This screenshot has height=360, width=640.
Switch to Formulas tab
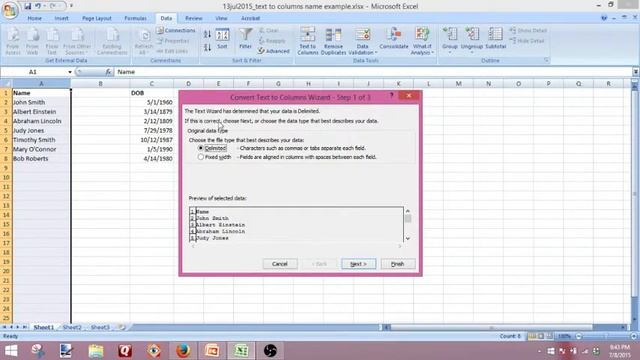[x=136, y=18]
